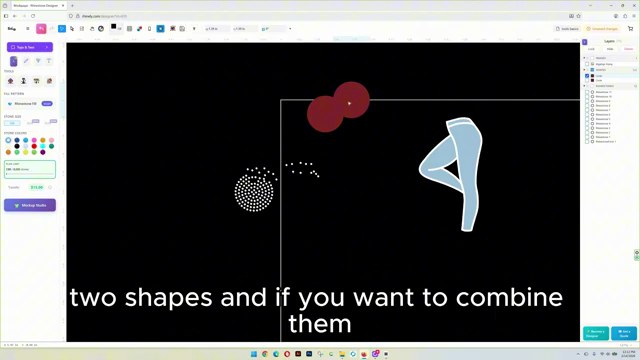Image resolution: width=640 pixels, height=360 pixels.
Task: Open the shopping cart icon
Action: pos(631,29)
